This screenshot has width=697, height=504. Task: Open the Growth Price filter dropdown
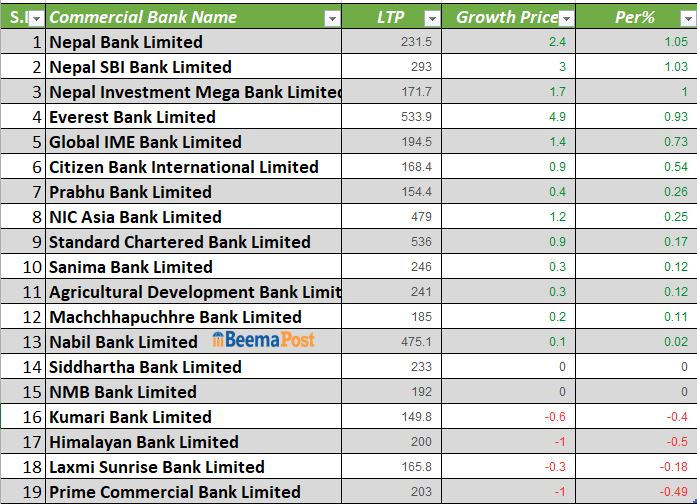(x=566, y=18)
